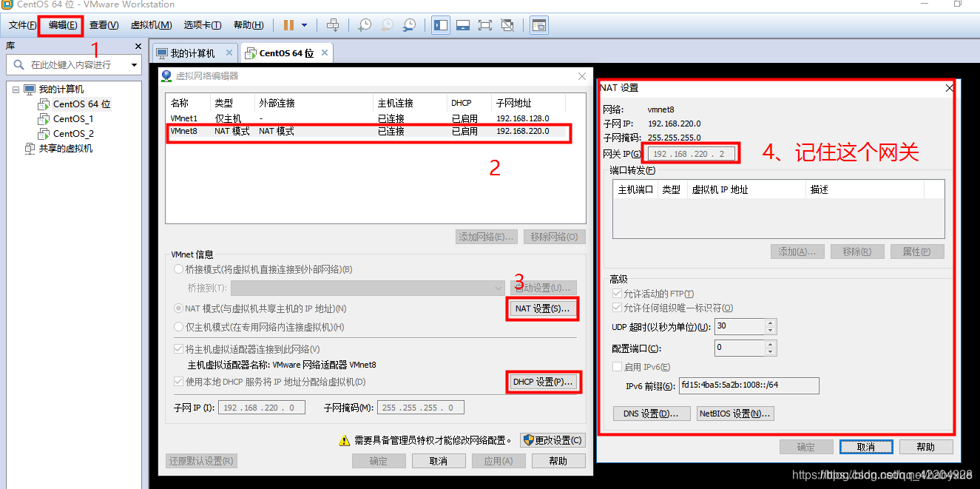Click the 添加网络(E)... button
The width and height of the screenshot is (980, 489).
coord(486,237)
